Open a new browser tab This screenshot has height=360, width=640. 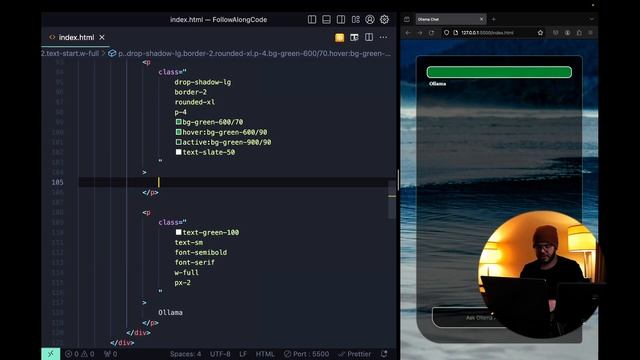click(x=493, y=19)
